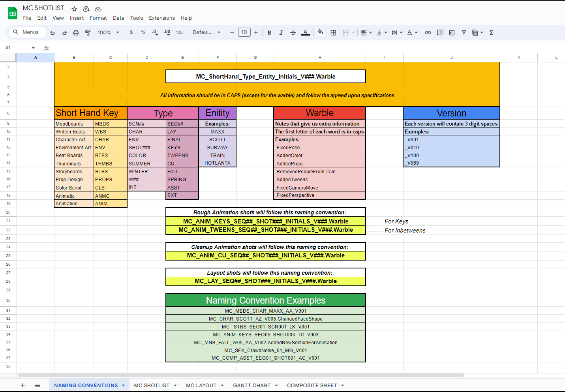Screen dimensions: 565x392
Task: Open the text color picker
Action: [305, 33]
